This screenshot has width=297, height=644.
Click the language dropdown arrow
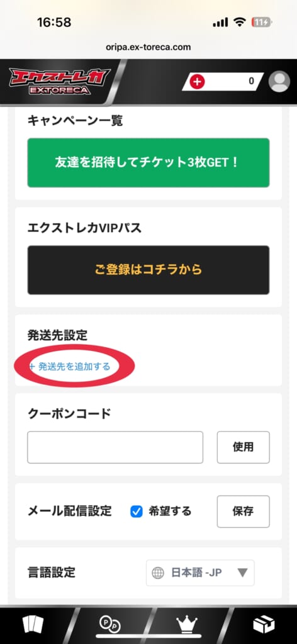[242, 573]
